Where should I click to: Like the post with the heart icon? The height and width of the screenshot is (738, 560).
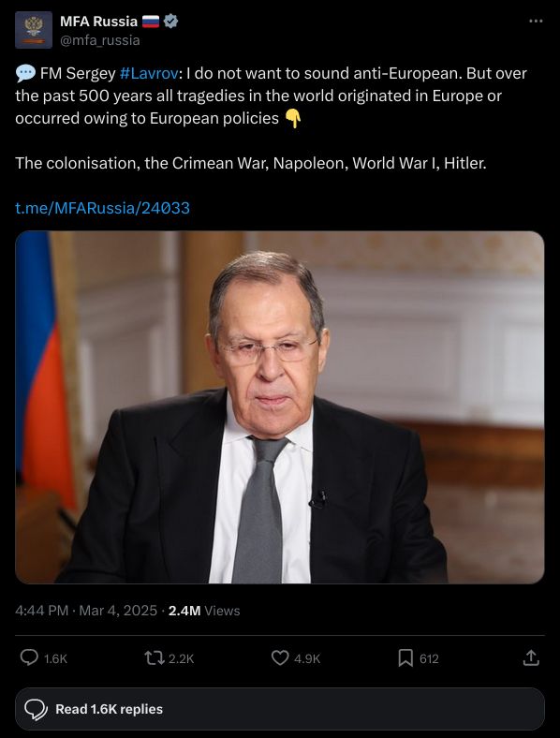(x=280, y=658)
